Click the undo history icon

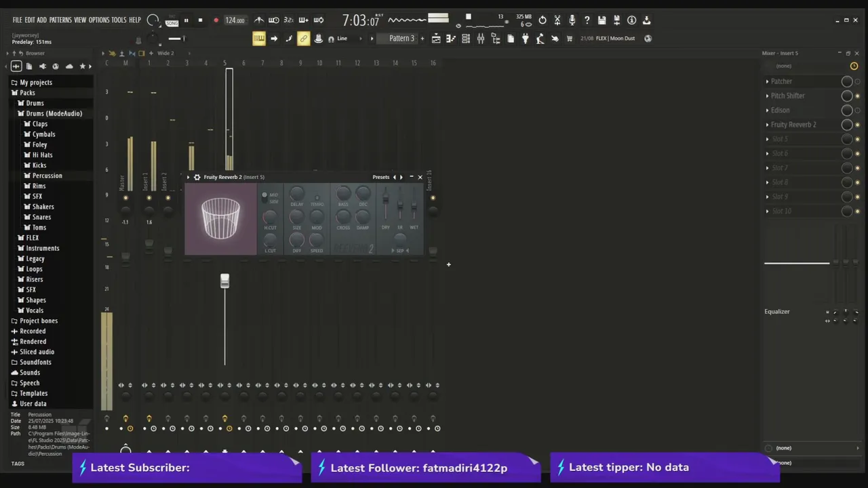(x=542, y=20)
